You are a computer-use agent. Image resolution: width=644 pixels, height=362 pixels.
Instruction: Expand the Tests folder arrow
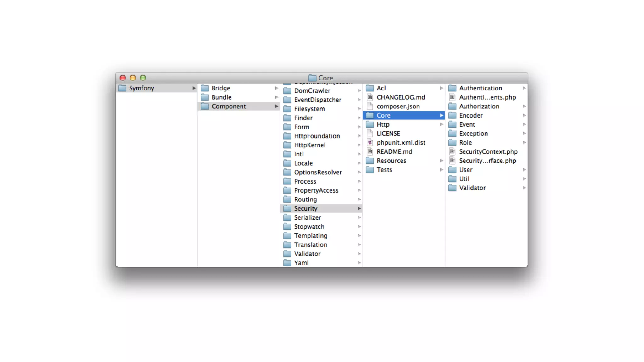[441, 170]
